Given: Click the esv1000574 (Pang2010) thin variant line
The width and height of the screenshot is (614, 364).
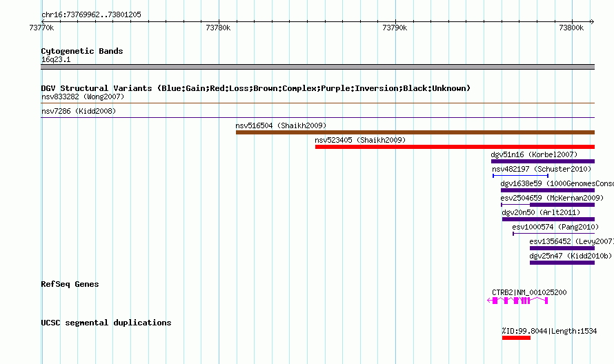Looking at the screenshot, I should (x=554, y=234).
